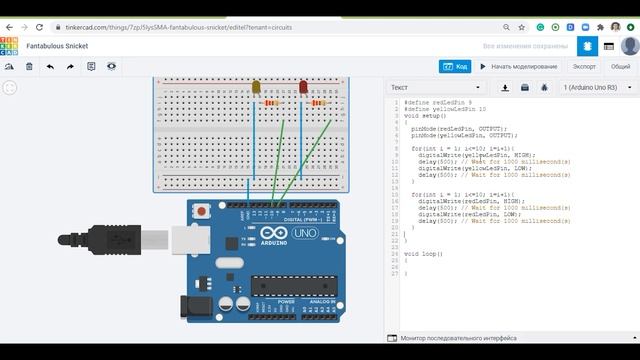Bookmark this page with the star icon
Screen dimensions: 640x360
click(522, 27)
